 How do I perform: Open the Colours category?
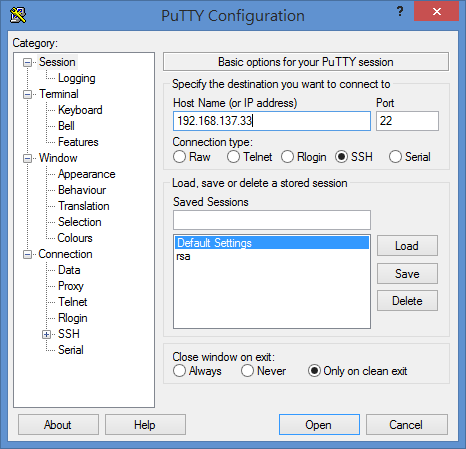coord(75,238)
